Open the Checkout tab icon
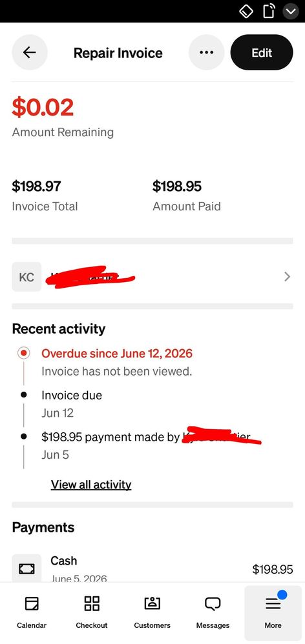305x644 pixels. coord(92,604)
